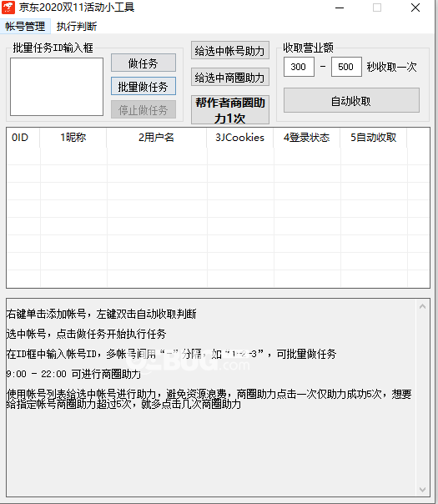Edit the 300 seconds minimum field
The image size is (438, 504).
pos(299,67)
